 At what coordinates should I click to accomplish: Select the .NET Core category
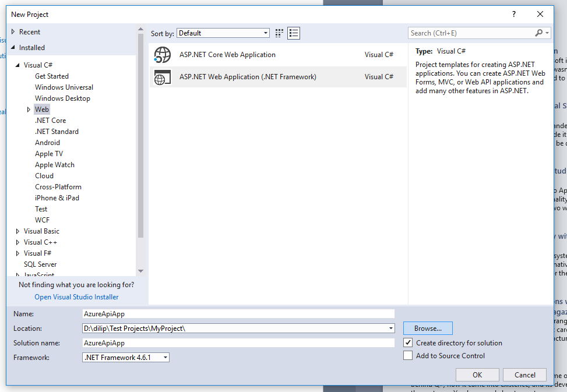50,121
